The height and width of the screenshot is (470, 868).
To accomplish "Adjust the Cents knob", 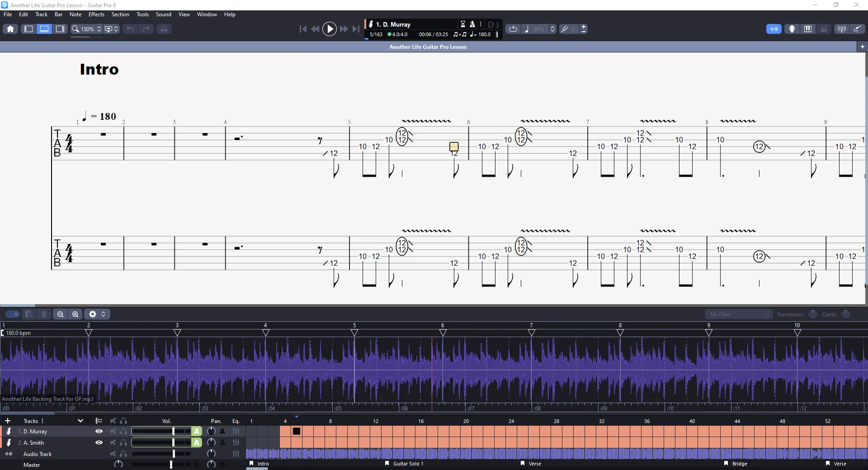I will point(846,314).
